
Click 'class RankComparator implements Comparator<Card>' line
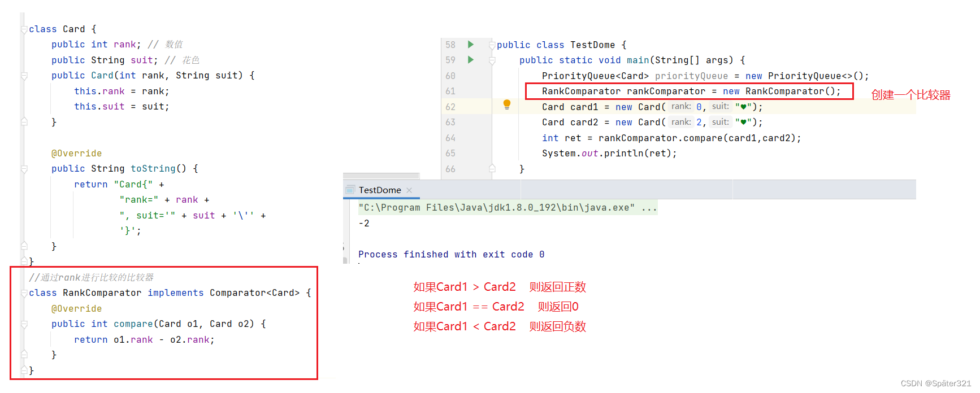pyautogui.click(x=164, y=292)
